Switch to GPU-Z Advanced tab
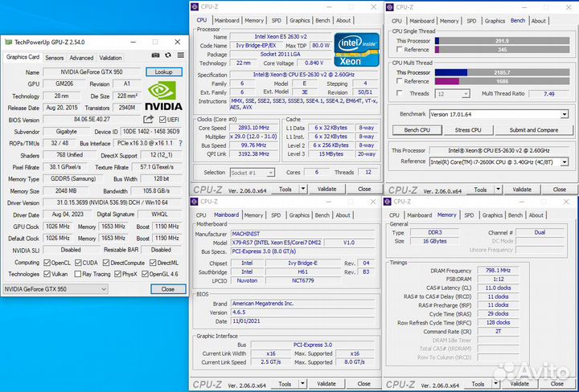 81,58
